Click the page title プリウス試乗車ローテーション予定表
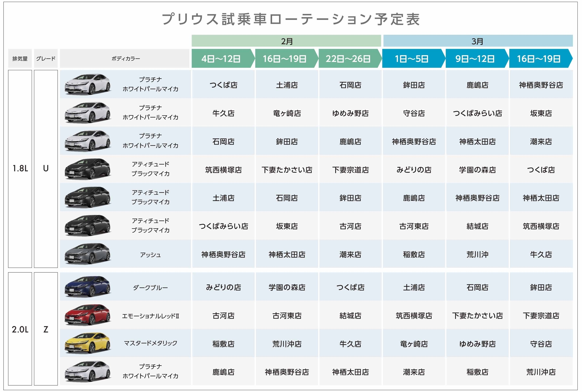This screenshot has height=392, width=582. (291, 19)
